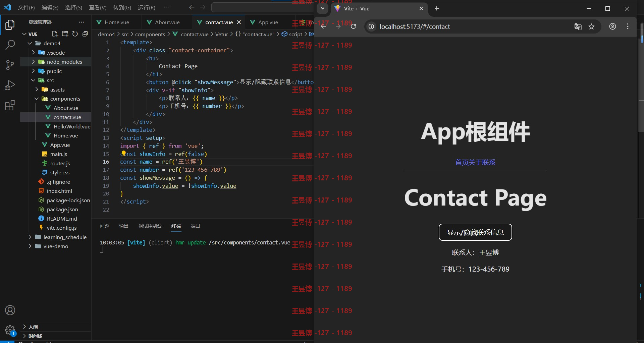This screenshot has width=644, height=343.
Task: Switch to the About.vue editor tab
Action: (x=167, y=22)
